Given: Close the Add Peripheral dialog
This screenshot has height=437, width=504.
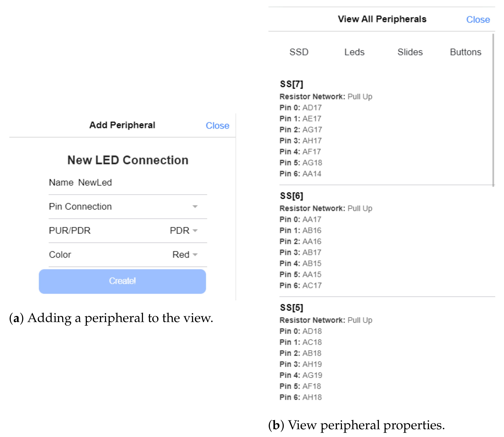Looking at the screenshot, I should (x=217, y=126).
